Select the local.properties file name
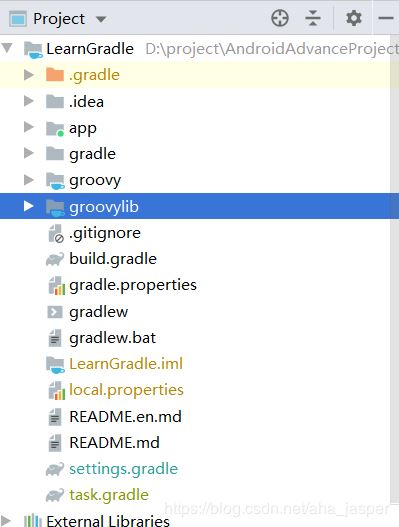 tap(126, 391)
